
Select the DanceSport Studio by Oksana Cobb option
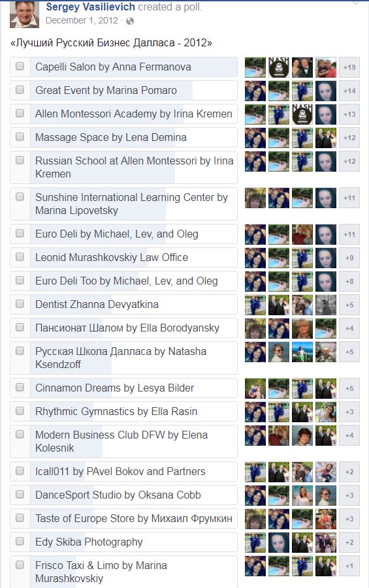point(123,495)
